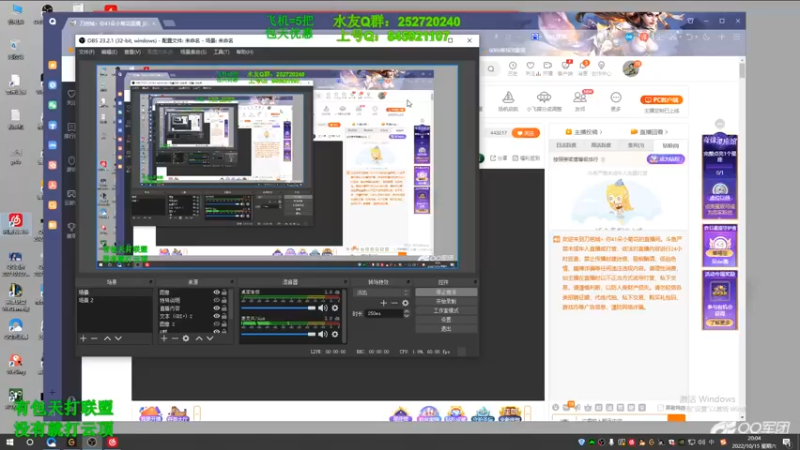
Task: Open transition properties via the gear icon
Action: pos(405,303)
